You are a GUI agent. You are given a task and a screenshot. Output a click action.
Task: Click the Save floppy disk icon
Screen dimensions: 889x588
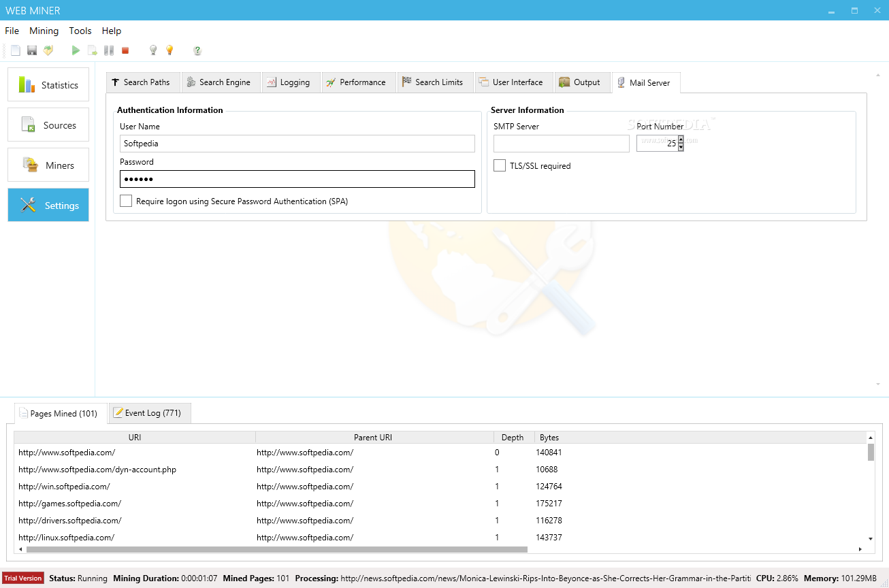coord(32,50)
